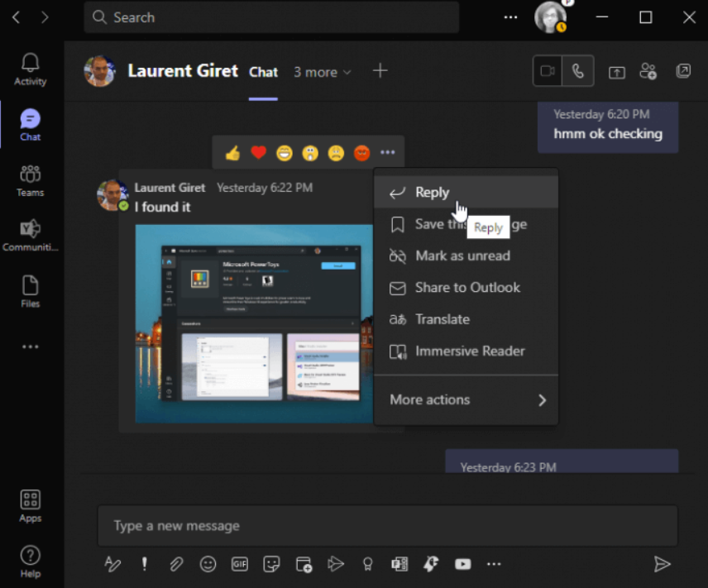Show more messaging extensions ellipsis
Screen dimensions: 708x588
(x=494, y=564)
